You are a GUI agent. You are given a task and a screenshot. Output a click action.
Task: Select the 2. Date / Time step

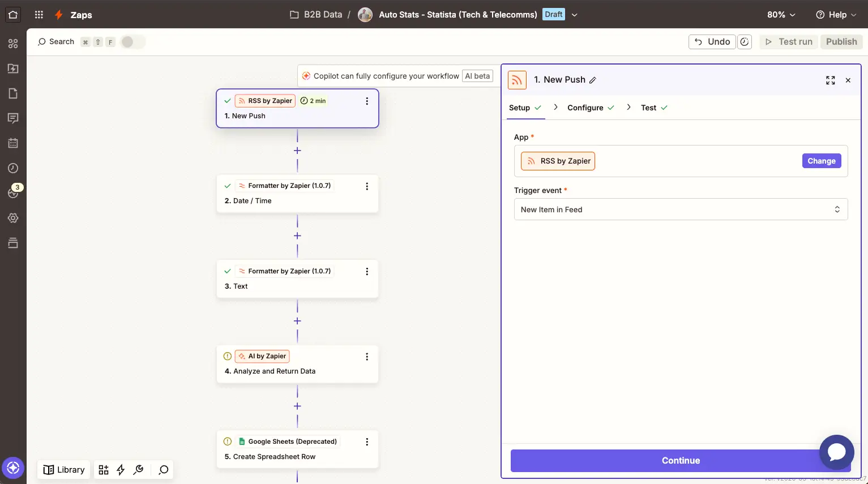tap(297, 194)
